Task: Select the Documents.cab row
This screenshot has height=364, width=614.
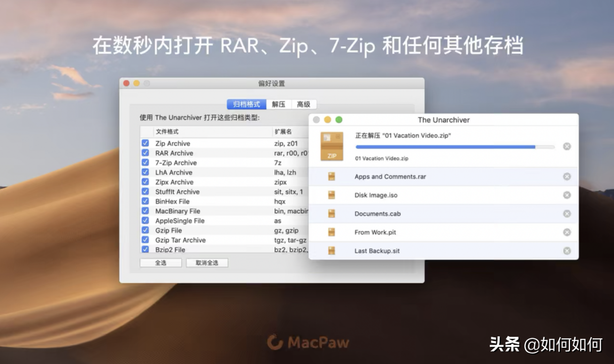Action: (x=444, y=213)
